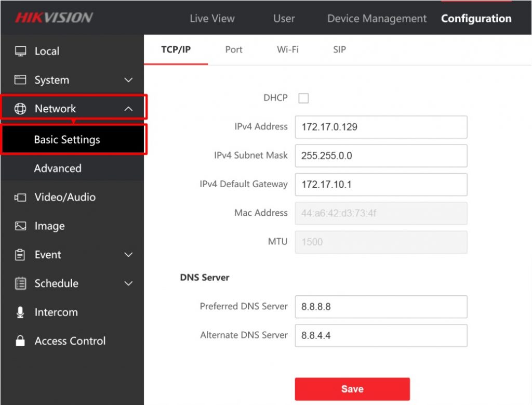
Task: Click the IPv4 Default Gateway field
Action: click(x=381, y=185)
